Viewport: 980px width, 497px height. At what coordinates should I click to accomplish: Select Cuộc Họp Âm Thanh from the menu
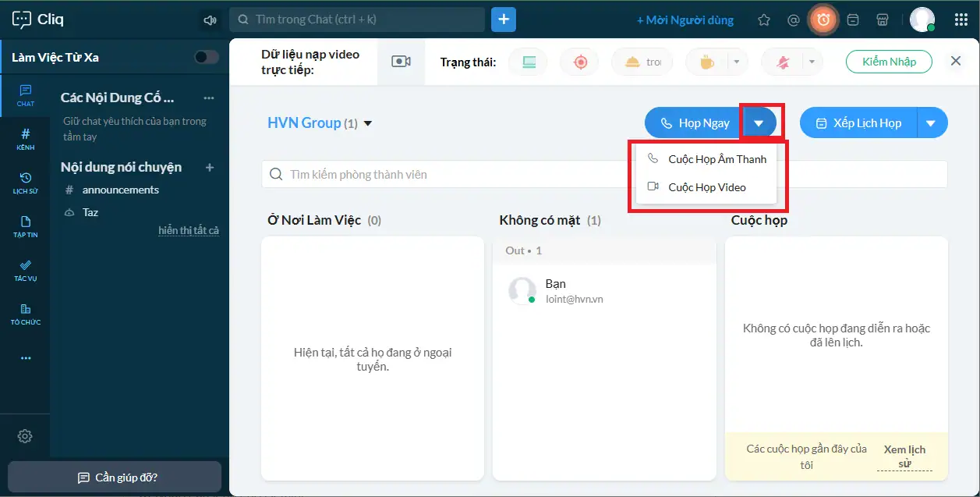pyautogui.click(x=716, y=158)
